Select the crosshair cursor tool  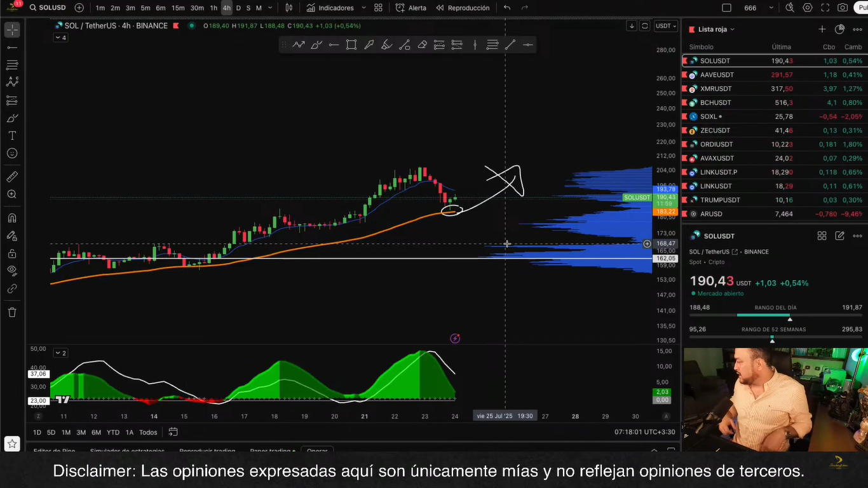point(12,30)
